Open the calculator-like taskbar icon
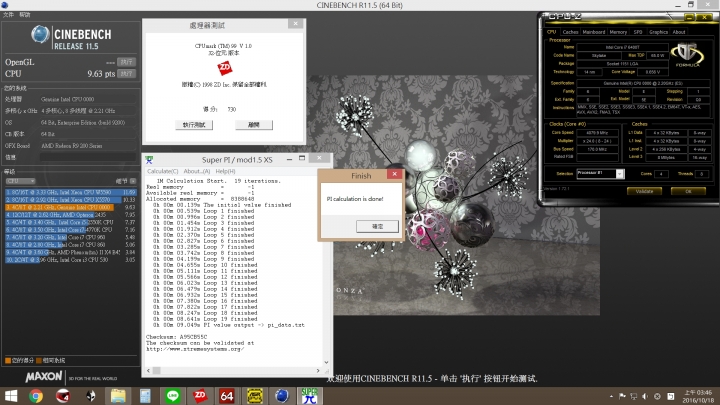The width and height of the screenshot is (720, 405). [145, 396]
